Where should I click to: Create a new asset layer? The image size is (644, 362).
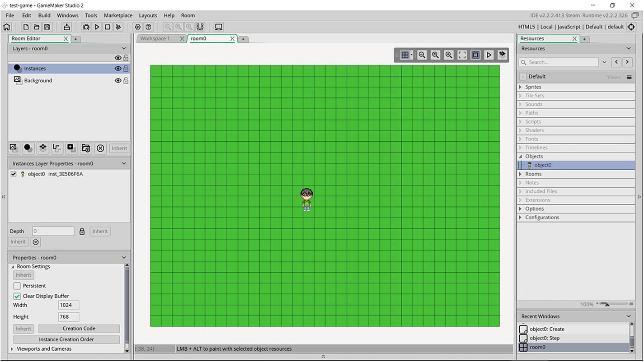[71, 148]
